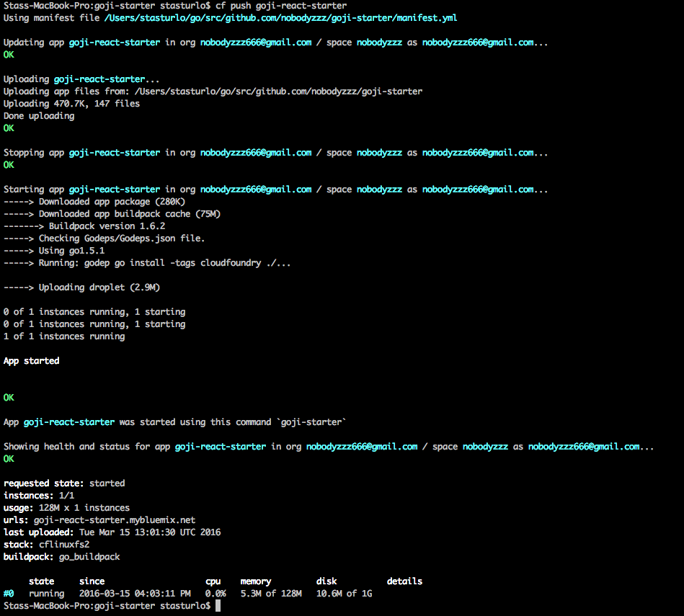The height and width of the screenshot is (616, 684).
Task: Click the 'Updating app' status line
Action: (x=276, y=43)
